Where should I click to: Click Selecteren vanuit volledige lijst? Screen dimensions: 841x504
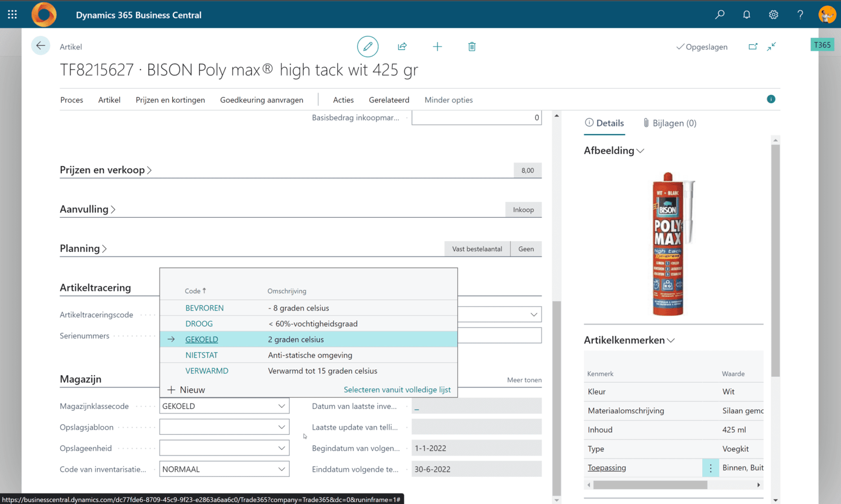click(397, 390)
